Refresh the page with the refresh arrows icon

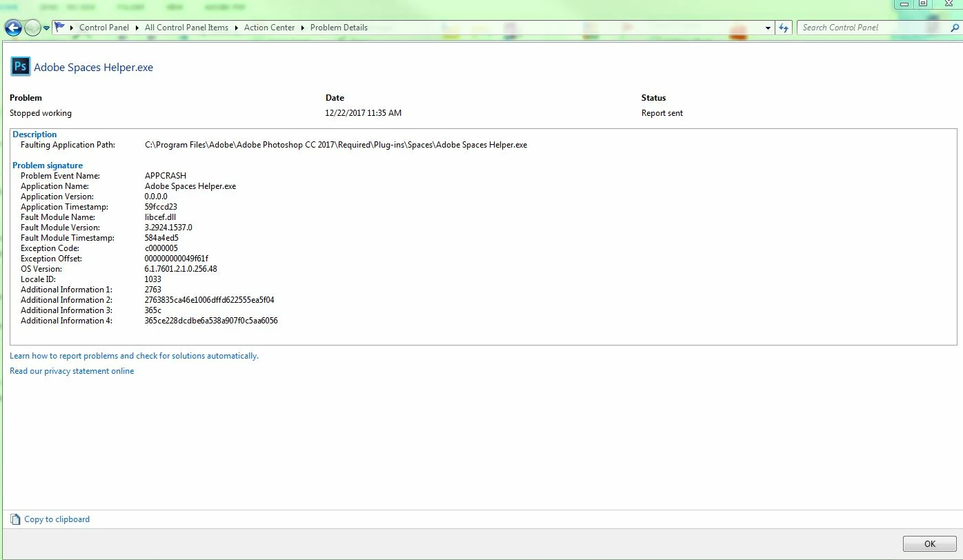[x=784, y=28]
